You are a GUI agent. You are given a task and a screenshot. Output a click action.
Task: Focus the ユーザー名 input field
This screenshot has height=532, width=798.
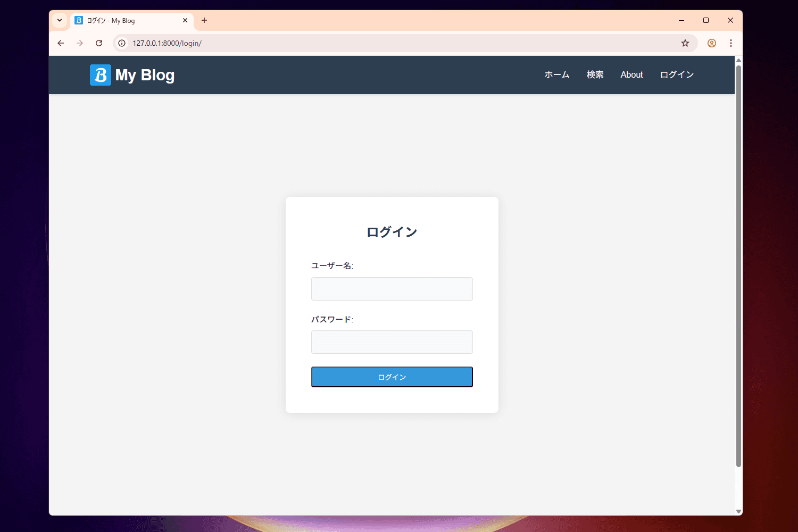click(x=392, y=289)
